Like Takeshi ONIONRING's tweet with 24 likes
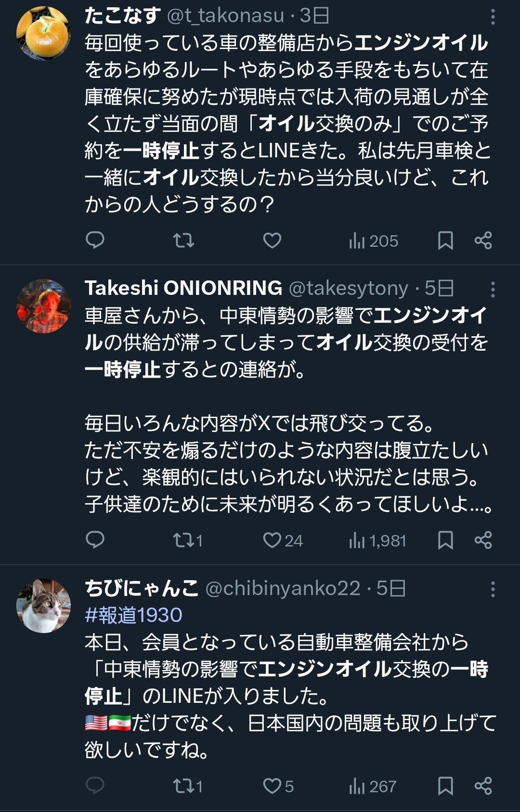This screenshot has height=812, width=520. 282,540
